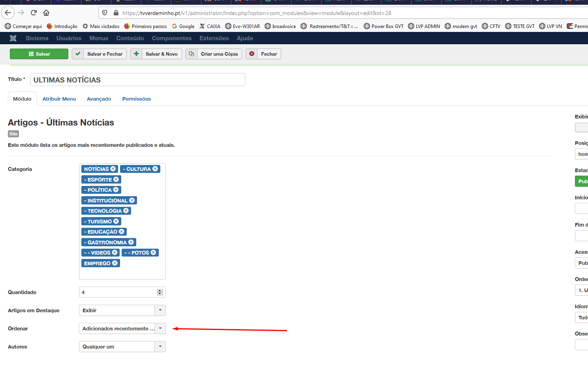Image resolution: width=588 pixels, height=373 pixels.
Task: Click the Título text field
Action: 138,80
